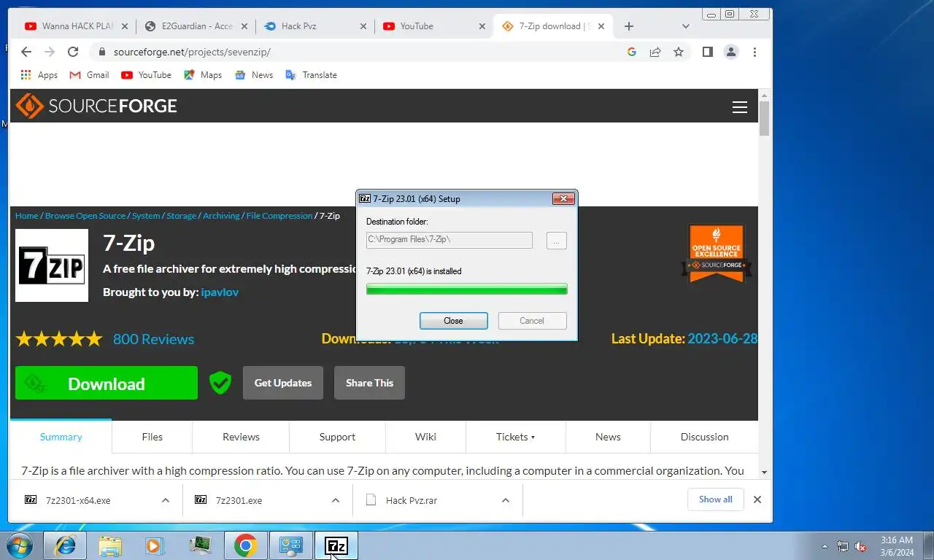The width and height of the screenshot is (934, 560).
Task: Open downloaded file Hack Pvz.rar
Action: [412, 500]
